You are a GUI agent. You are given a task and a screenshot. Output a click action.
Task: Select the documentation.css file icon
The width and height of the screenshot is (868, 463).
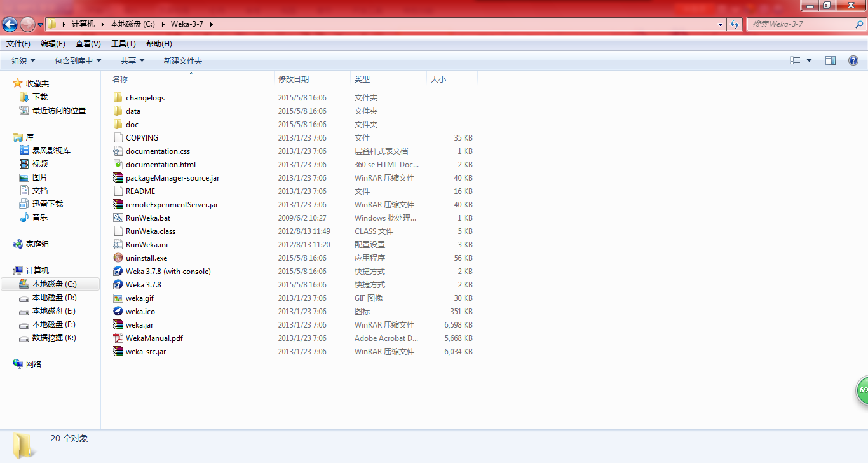point(118,151)
